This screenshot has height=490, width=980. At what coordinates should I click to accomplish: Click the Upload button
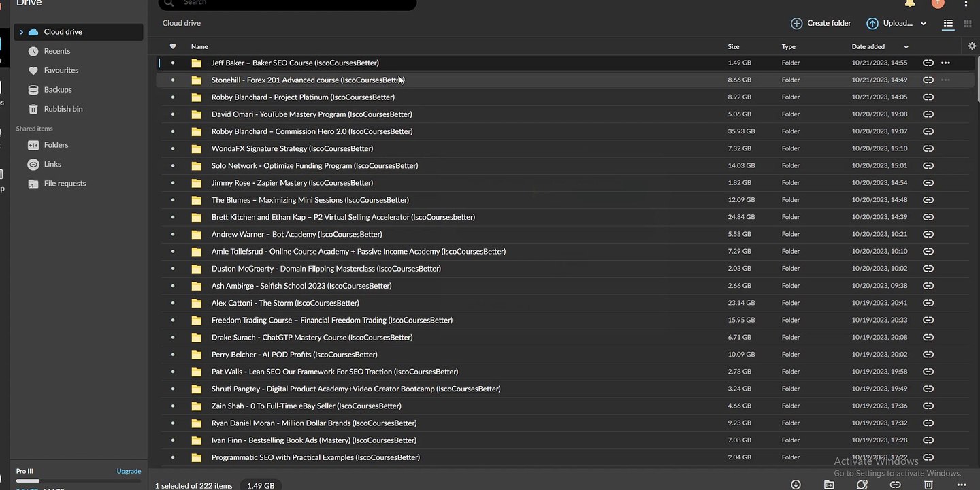pyautogui.click(x=889, y=23)
